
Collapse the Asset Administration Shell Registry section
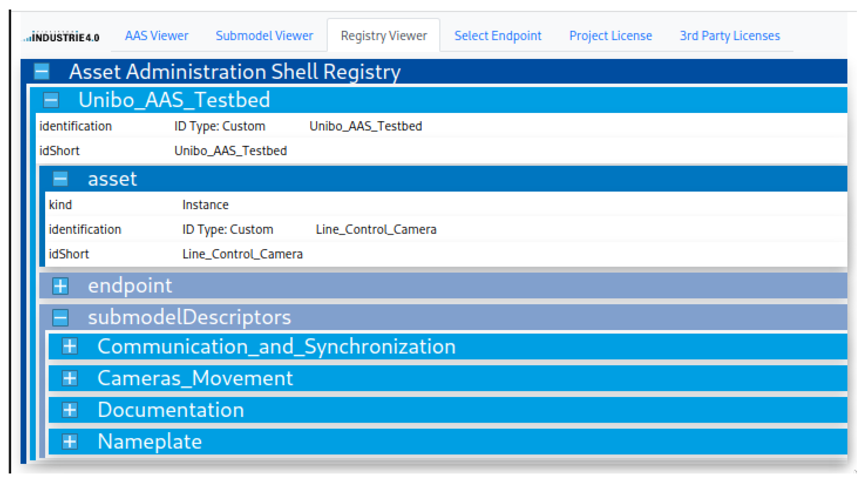tap(42, 71)
